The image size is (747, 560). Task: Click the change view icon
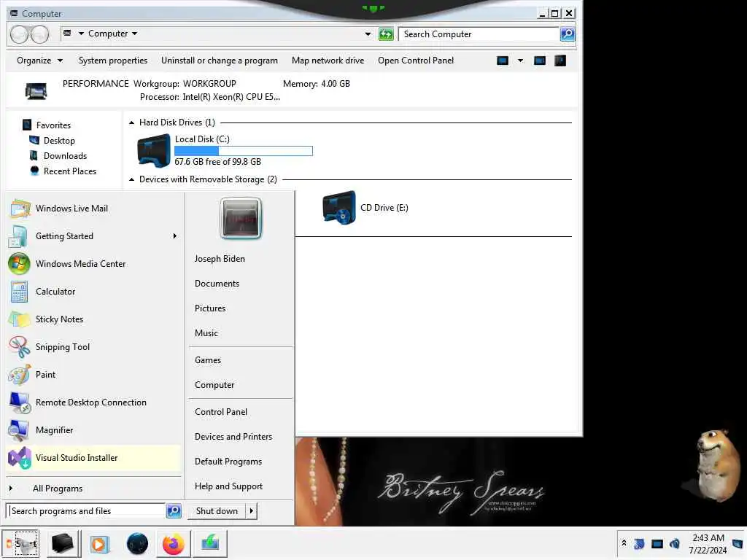[502, 61]
